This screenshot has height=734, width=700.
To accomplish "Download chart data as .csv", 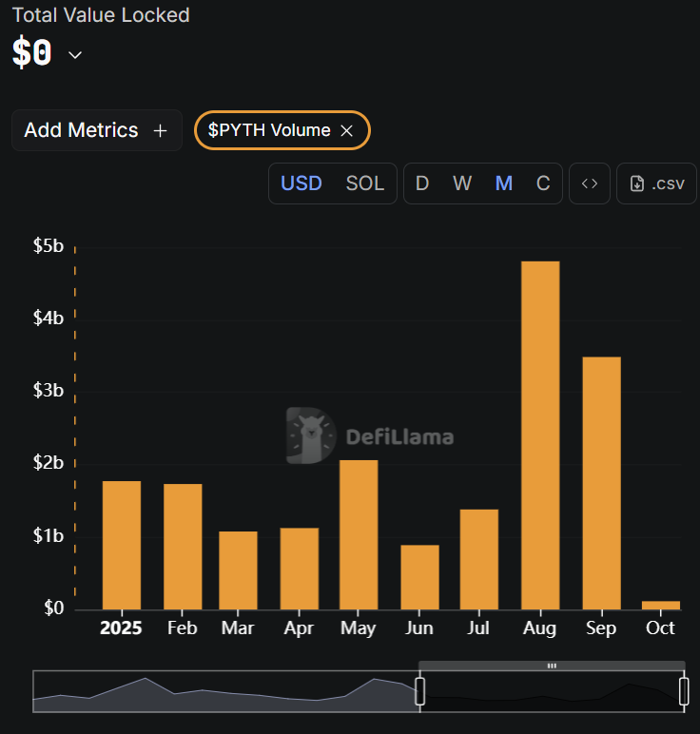I will [656, 183].
